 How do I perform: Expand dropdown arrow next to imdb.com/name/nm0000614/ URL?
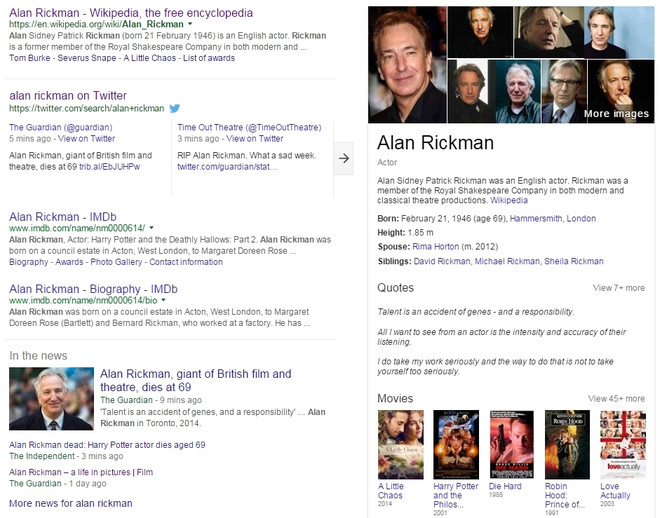pos(152,228)
